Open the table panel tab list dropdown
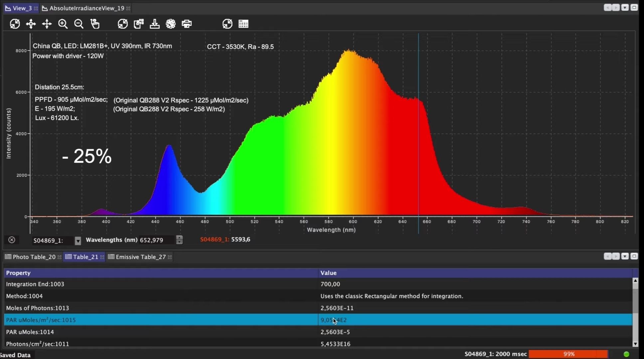This screenshot has width=644, height=359. [625, 256]
